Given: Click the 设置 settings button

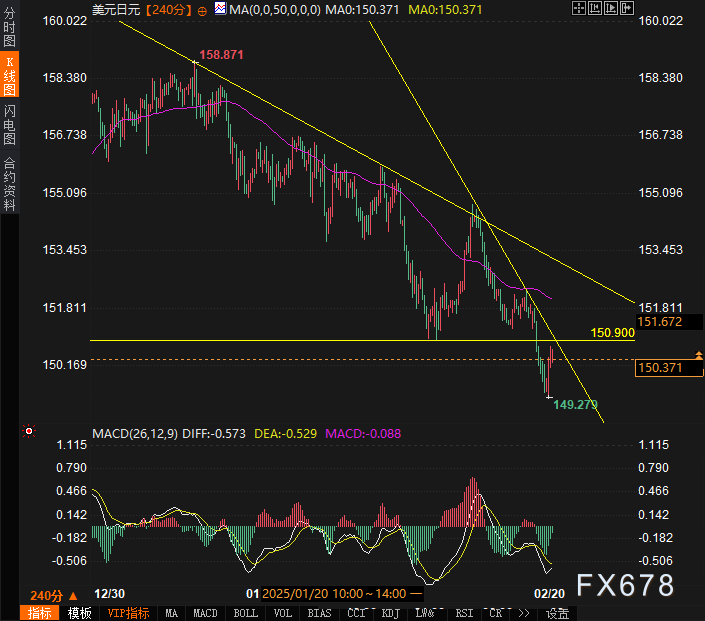Looking at the screenshot, I should tap(557, 613).
